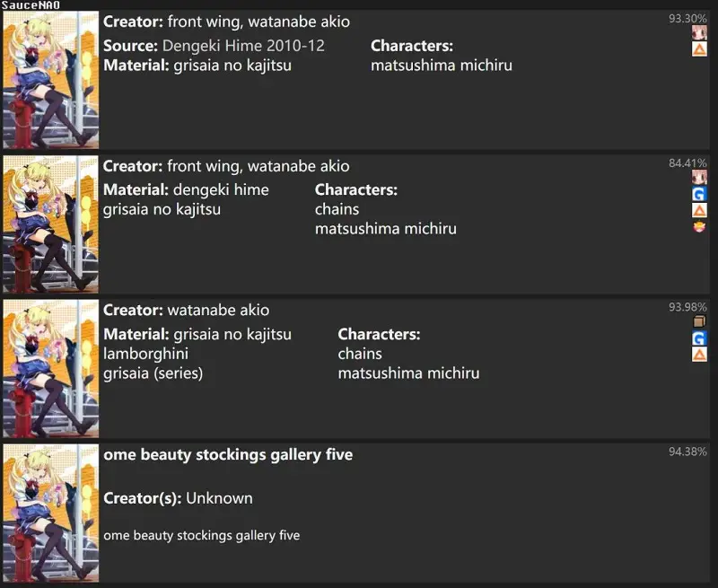The width and height of the screenshot is (718, 588).
Task: Click the thumbnail of the stockings gallery result
Action: pos(51,513)
